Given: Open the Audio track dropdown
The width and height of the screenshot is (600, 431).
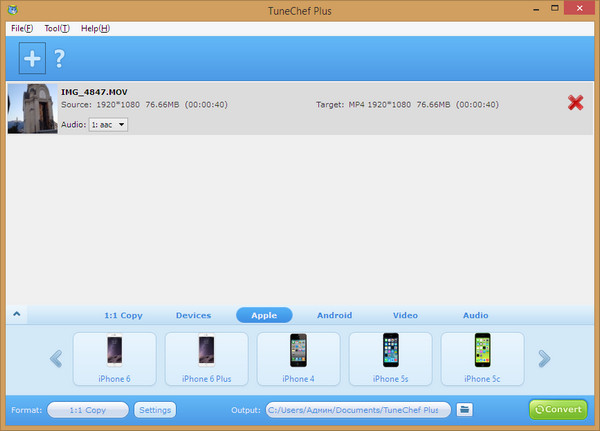Looking at the screenshot, I should 108,124.
